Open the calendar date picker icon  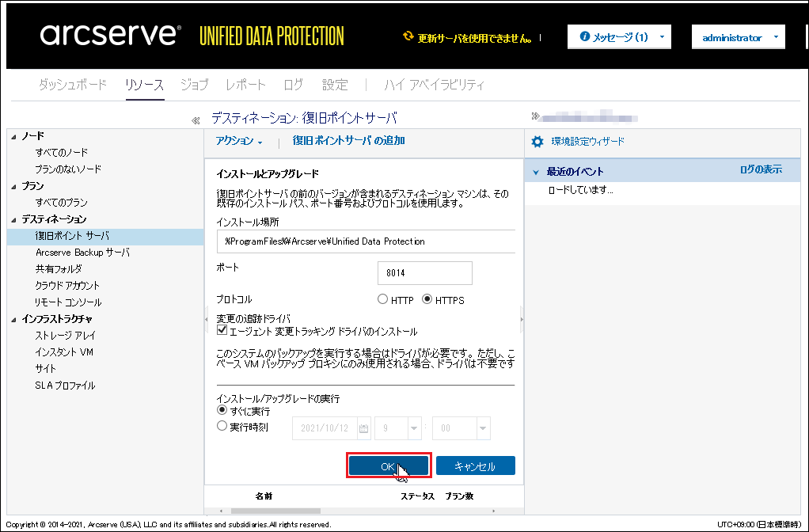pyautogui.click(x=363, y=428)
